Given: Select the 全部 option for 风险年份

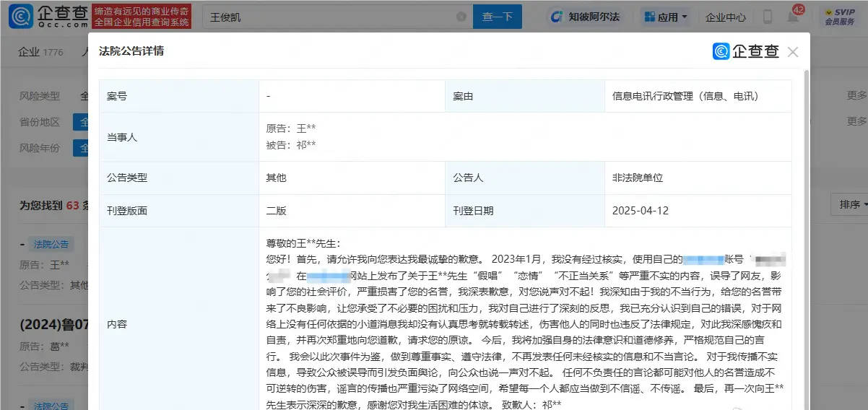Looking at the screenshot, I should pyautogui.click(x=82, y=148).
